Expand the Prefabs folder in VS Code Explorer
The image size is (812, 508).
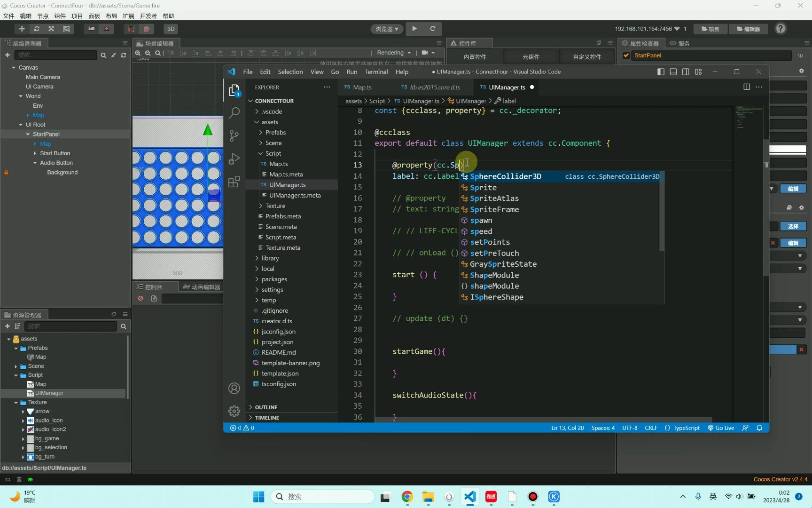click(x=275, y=133)
